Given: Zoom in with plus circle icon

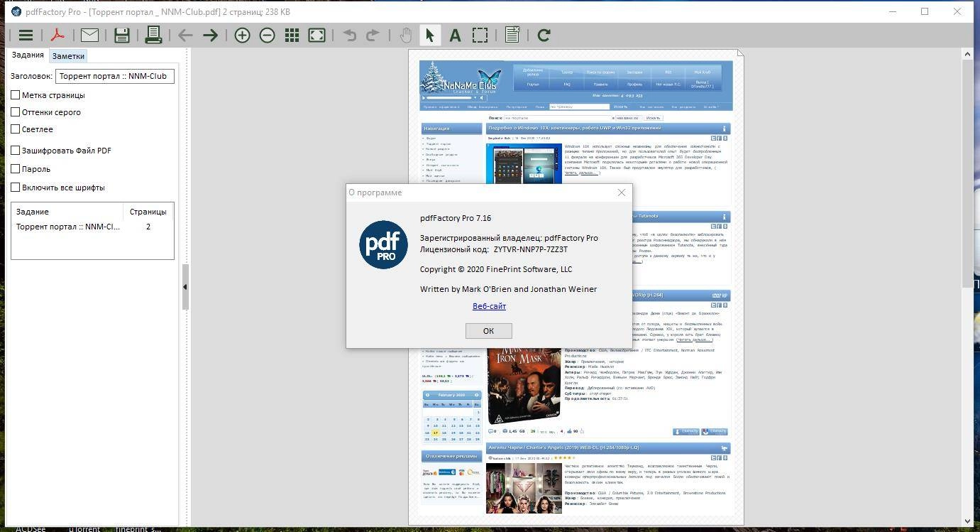Looking at the screenshot, I should (242, 35).
